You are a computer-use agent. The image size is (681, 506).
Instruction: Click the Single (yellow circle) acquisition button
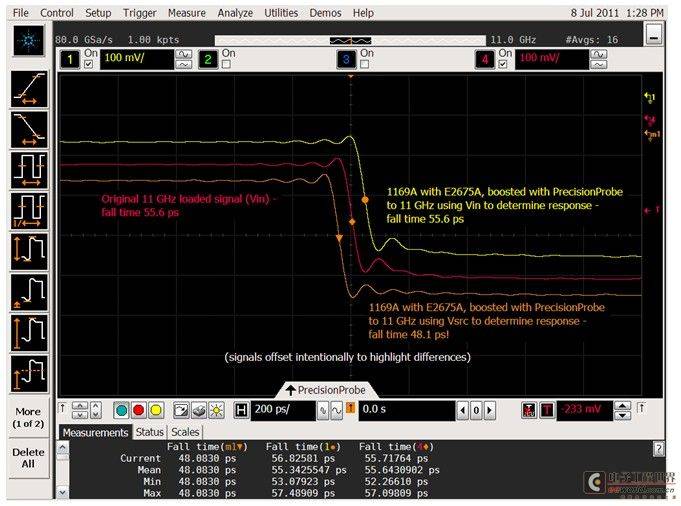tap(155, 410)
